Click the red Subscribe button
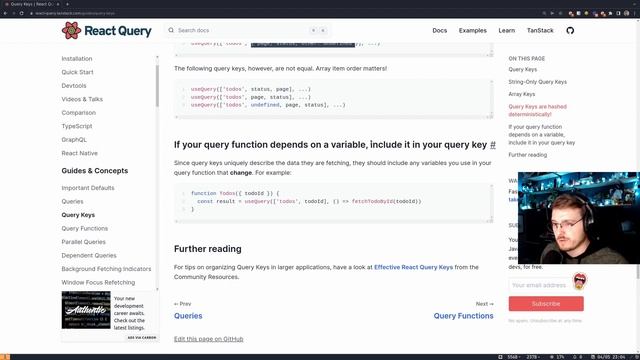The width and height of the screenshot is (640, 360). click(x=546, y=304)
